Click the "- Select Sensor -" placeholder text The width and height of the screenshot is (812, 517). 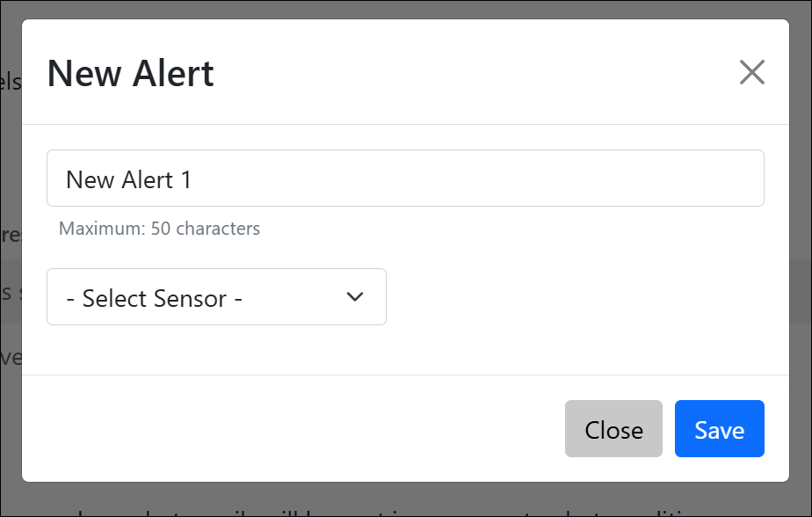pos(154,299)
